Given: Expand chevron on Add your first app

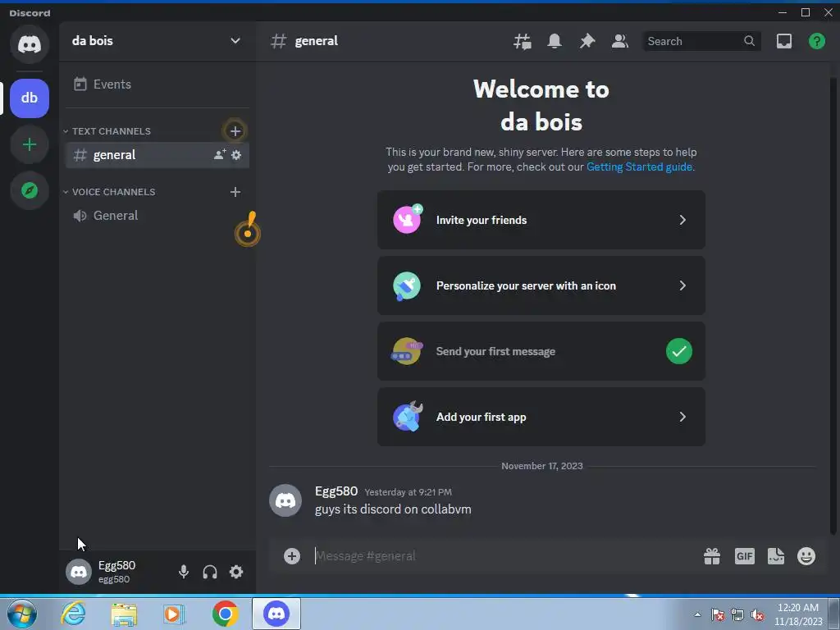Looking at the screenshot, I should pos(682,417).
